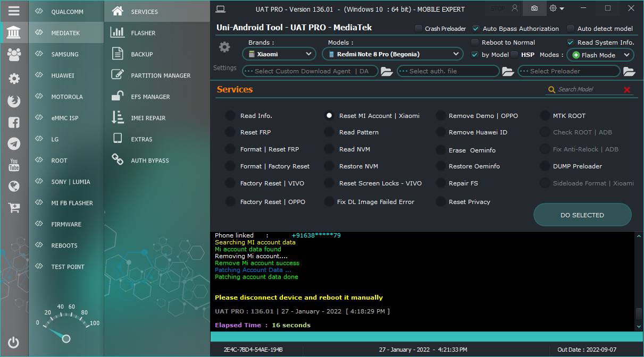
Task: Open folder icon for Preloader file
Action: coord(629,71)
